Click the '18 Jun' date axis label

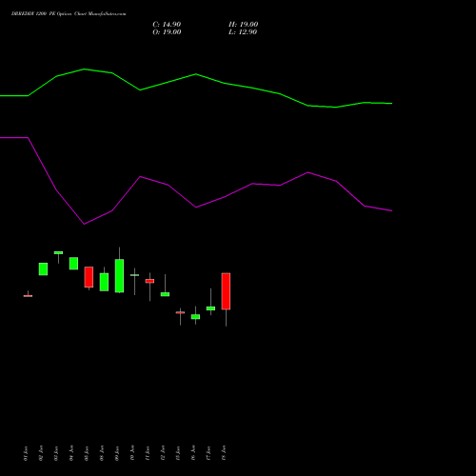point(224,453)
